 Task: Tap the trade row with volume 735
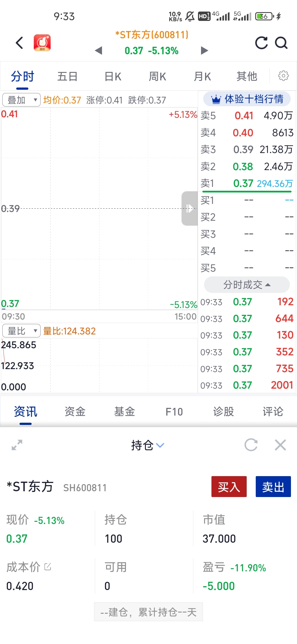point(247,369)
